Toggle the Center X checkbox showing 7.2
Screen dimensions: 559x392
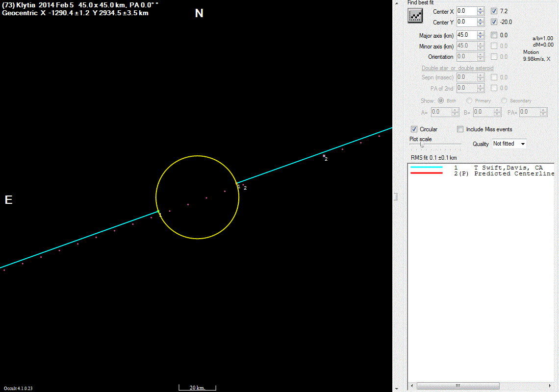point(494,11)
